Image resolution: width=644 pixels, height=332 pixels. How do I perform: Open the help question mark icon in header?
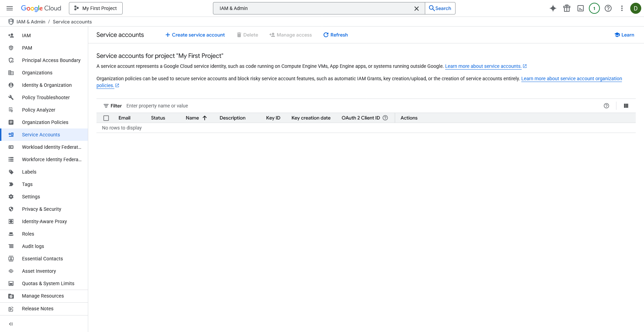[x=608, y=8]
